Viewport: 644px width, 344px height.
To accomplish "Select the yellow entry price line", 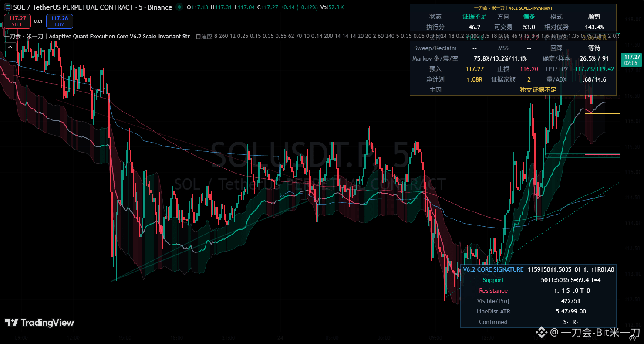I will [603, 114].
